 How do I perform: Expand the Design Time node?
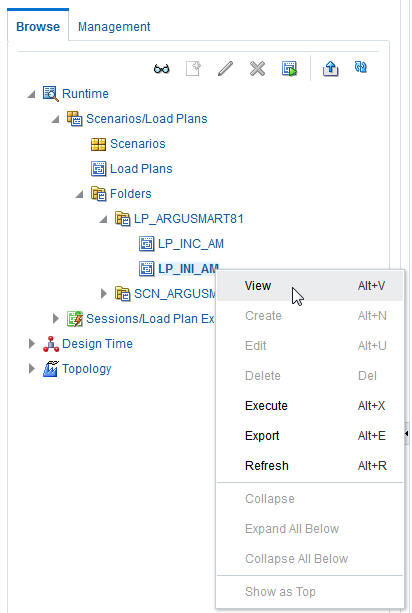point(32,344)
